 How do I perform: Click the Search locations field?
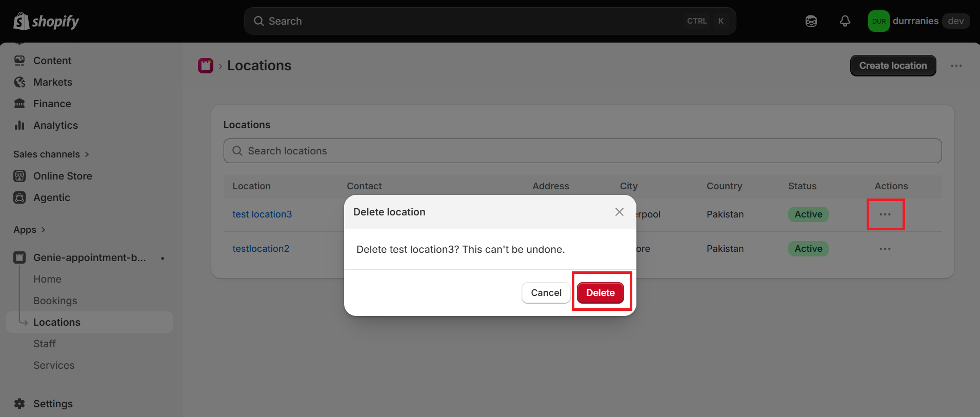coord(583,151)
